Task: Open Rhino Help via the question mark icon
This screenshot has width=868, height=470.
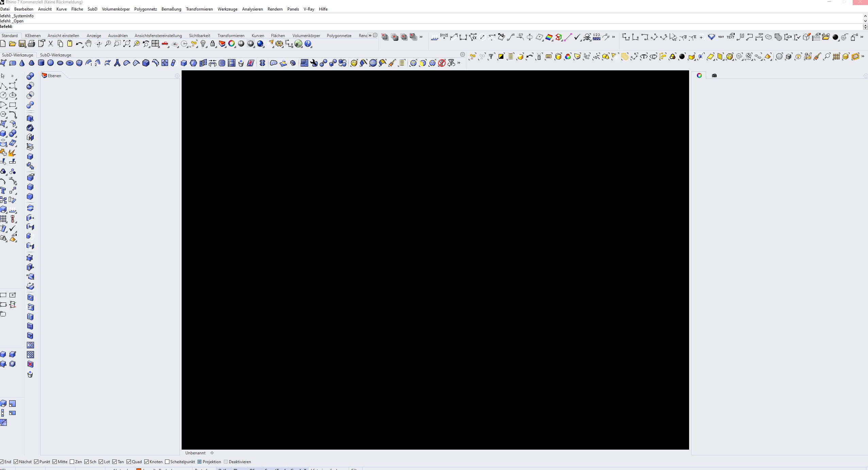Action: click(x=308, y=43)
